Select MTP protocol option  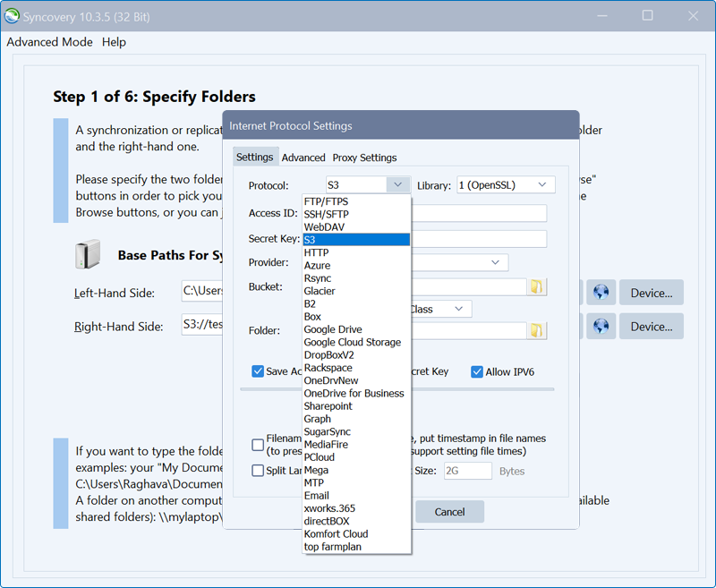click(x=356, y=482)
